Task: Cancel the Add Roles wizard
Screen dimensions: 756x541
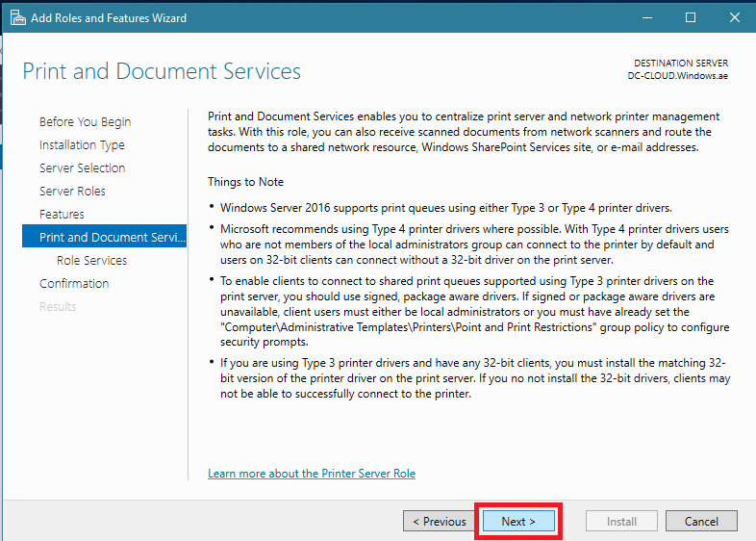Action: [701, 521]
